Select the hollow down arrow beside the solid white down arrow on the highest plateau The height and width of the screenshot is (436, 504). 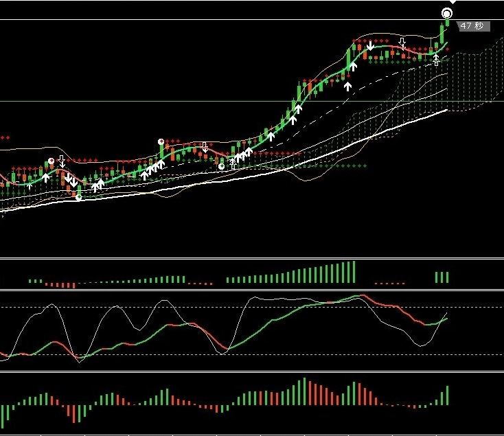tap(402, 43)
